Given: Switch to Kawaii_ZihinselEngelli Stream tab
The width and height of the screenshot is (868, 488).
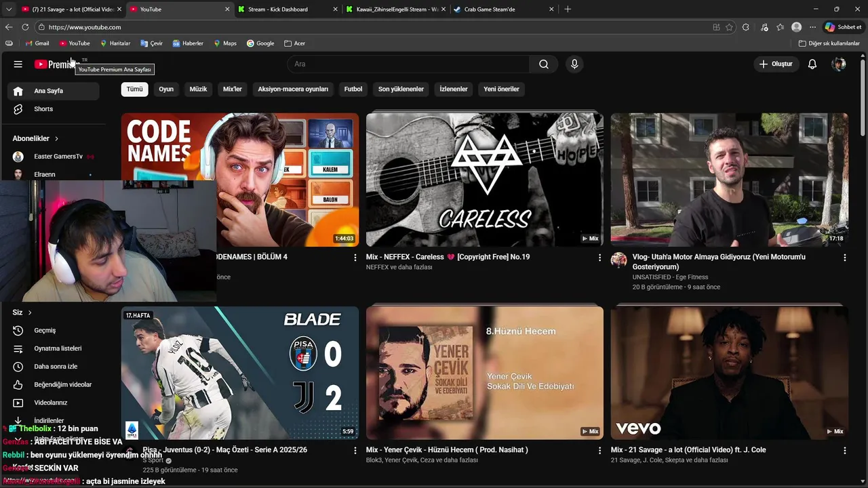Looking at the screenshot, I should 397,9.
